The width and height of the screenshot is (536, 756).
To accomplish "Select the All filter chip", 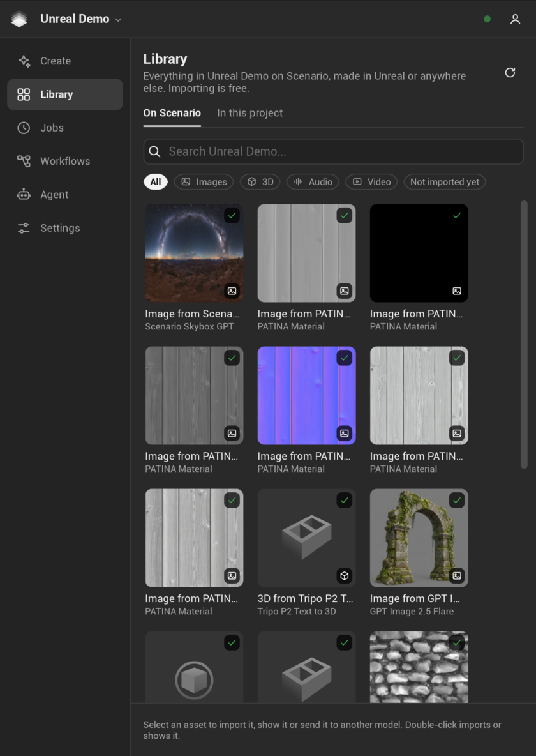I will tap(156, 182).
